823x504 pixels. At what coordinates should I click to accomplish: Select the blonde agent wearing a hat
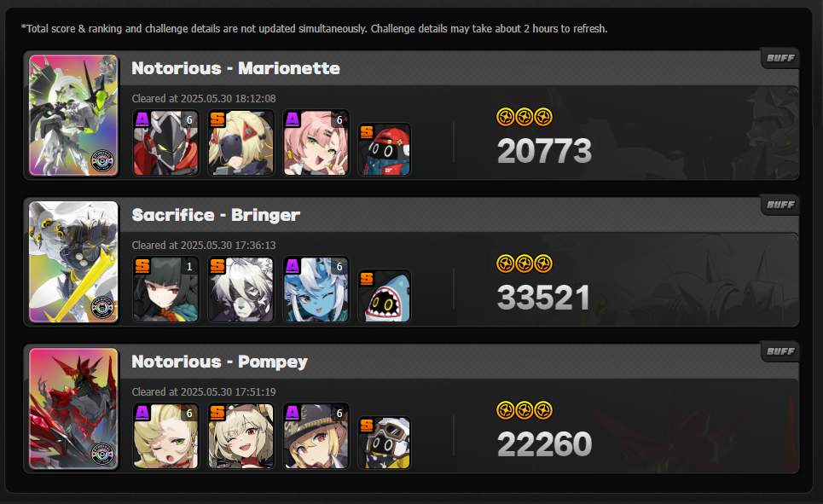click(x=316, y=436)
